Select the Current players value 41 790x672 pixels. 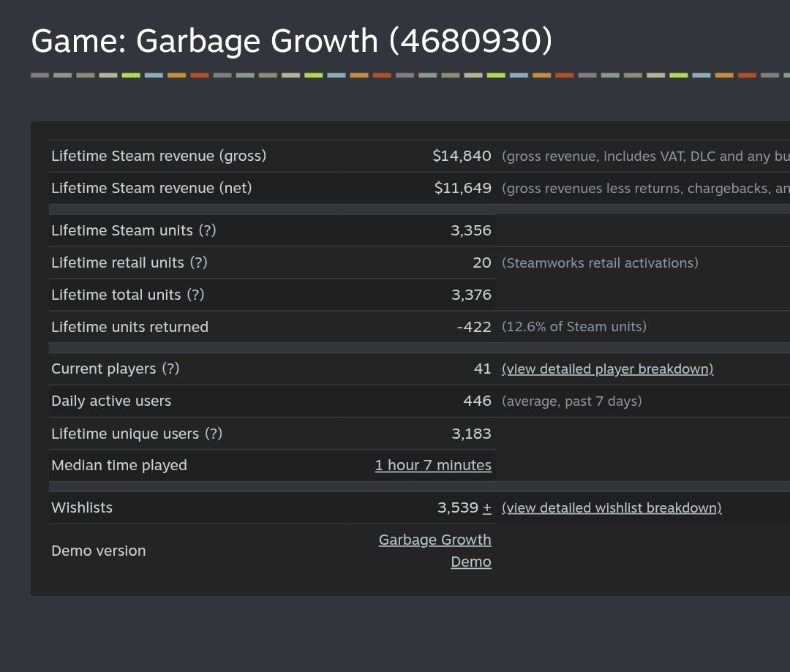pyautogui.click(x=482, y=369)
